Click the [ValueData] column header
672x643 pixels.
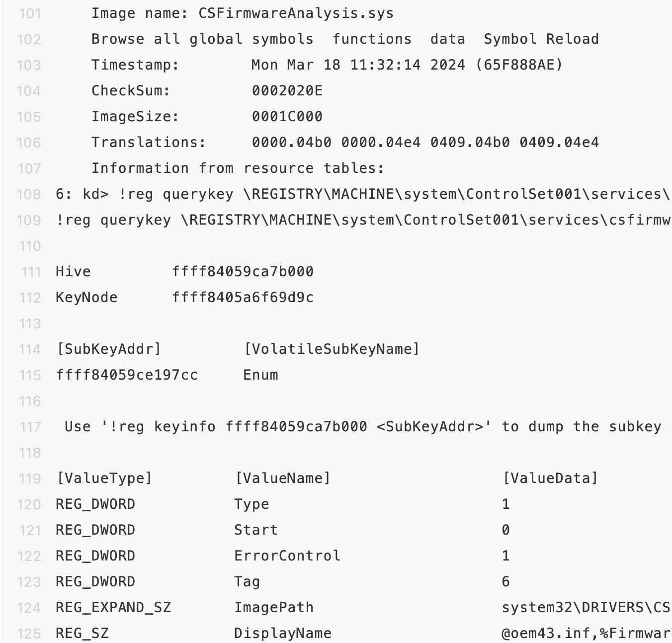pyautogui.click(x=550, y=479)
